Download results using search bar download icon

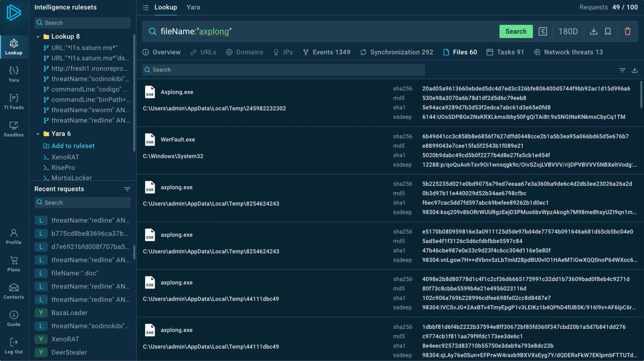(x=594, y=31)
